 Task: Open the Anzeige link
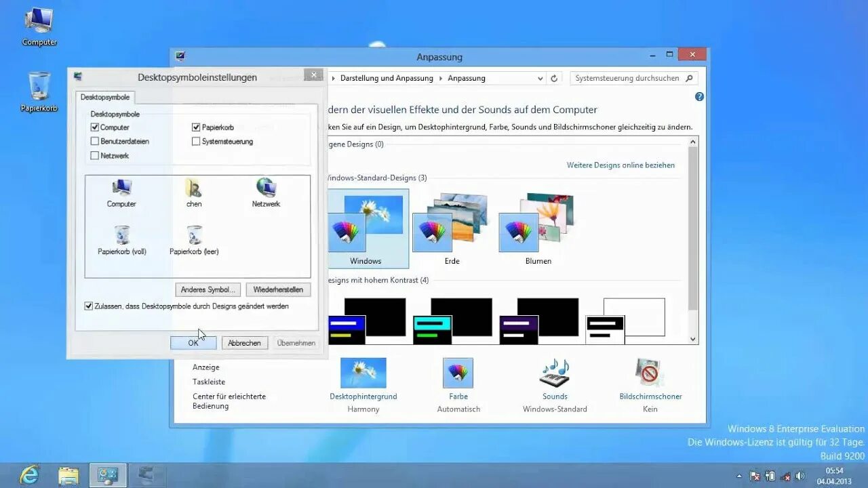coord(206,367)
